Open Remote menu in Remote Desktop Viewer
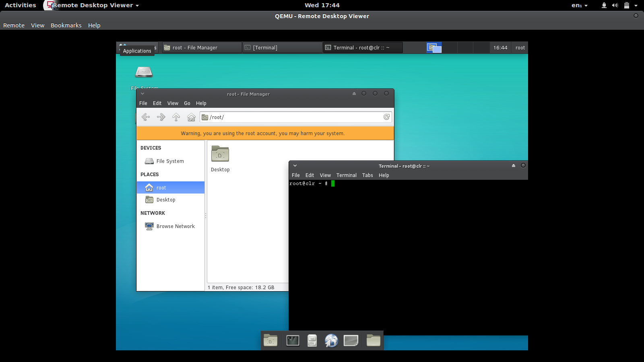644x362 pixels. [14, 25]
